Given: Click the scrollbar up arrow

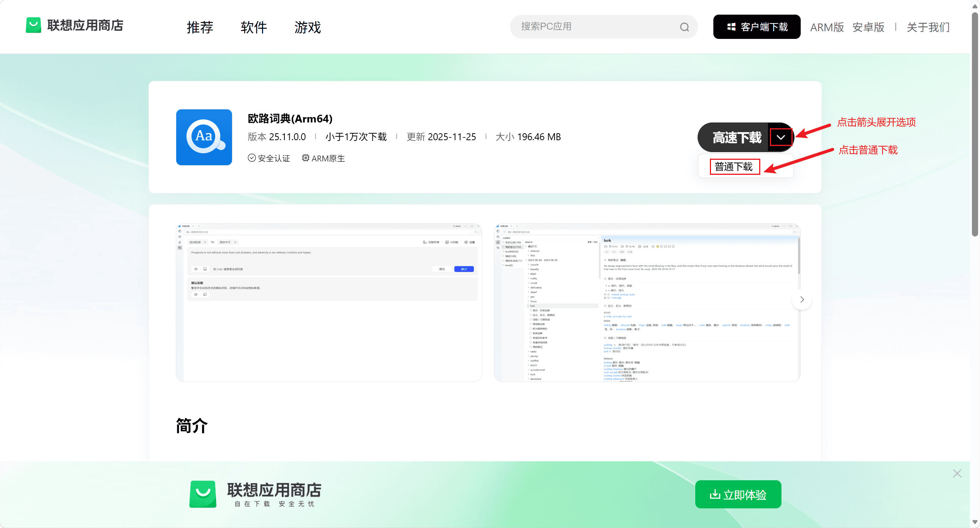Looking at the screenshot, I should [x=975, y=6].
